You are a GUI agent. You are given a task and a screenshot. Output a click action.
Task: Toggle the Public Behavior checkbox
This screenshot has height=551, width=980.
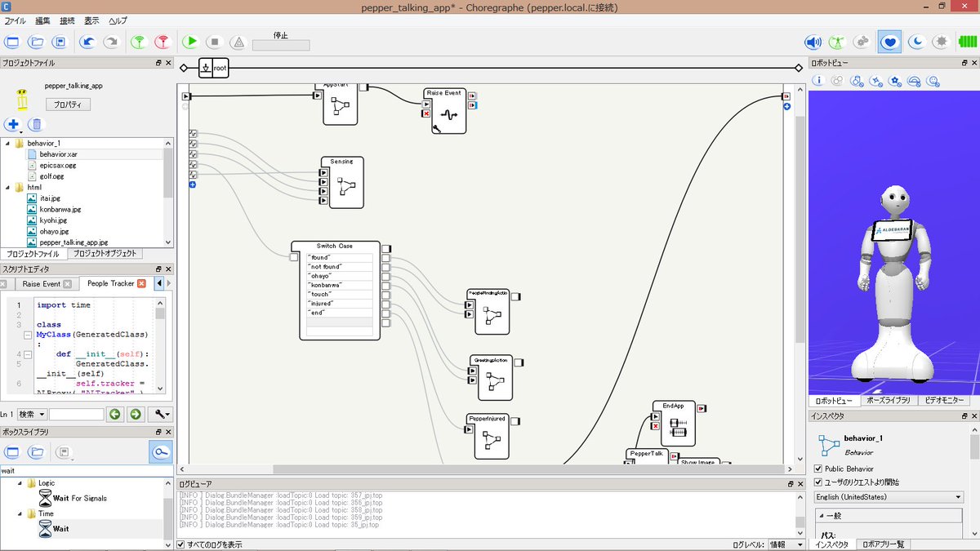[818, 469]
